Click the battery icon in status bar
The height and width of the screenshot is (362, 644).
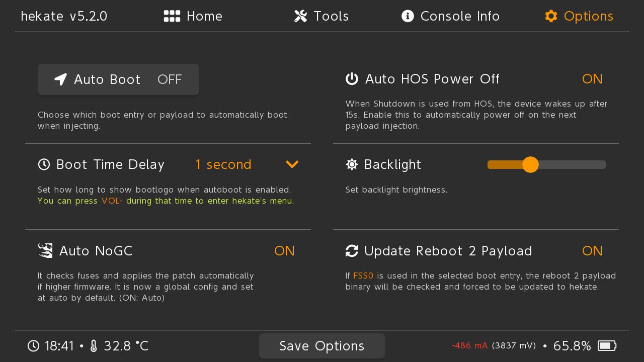pos(607,346)
